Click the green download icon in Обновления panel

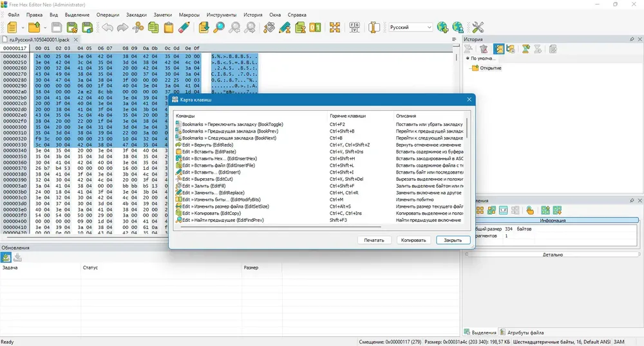pyautogui.click(x=17, y=257)
